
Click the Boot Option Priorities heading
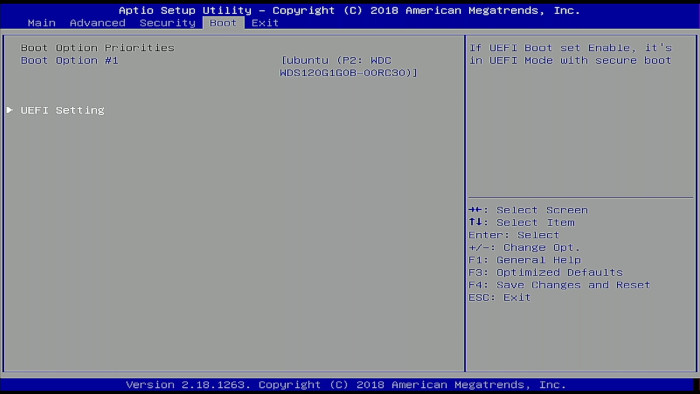click(98, 48)
